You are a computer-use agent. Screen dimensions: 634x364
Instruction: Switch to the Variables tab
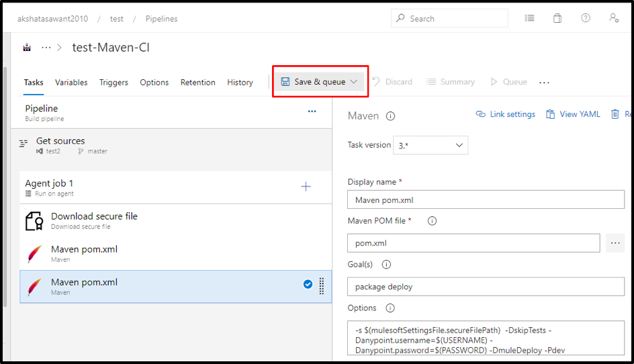click(x=71, y=83)
